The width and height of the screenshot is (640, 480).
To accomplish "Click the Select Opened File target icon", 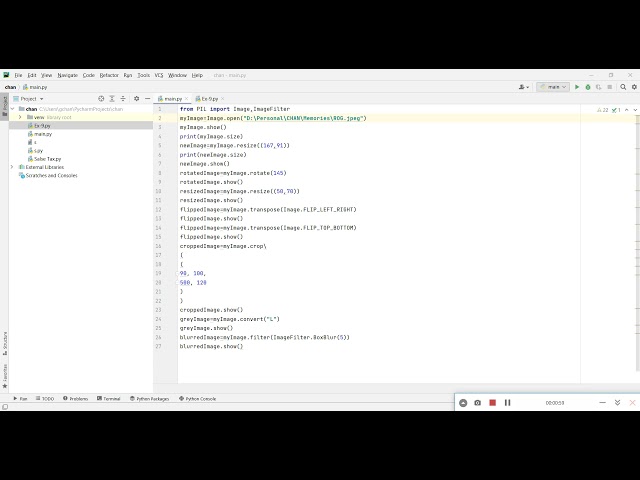I will click(101, 99).
